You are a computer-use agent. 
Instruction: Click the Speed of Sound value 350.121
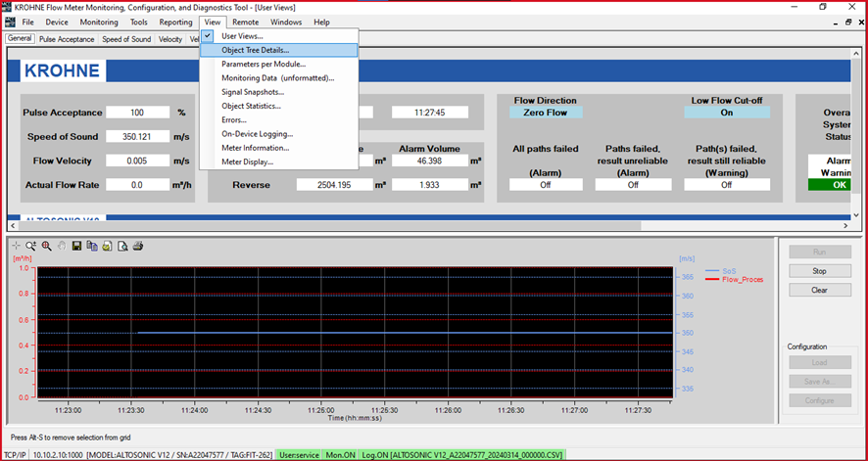138,136
